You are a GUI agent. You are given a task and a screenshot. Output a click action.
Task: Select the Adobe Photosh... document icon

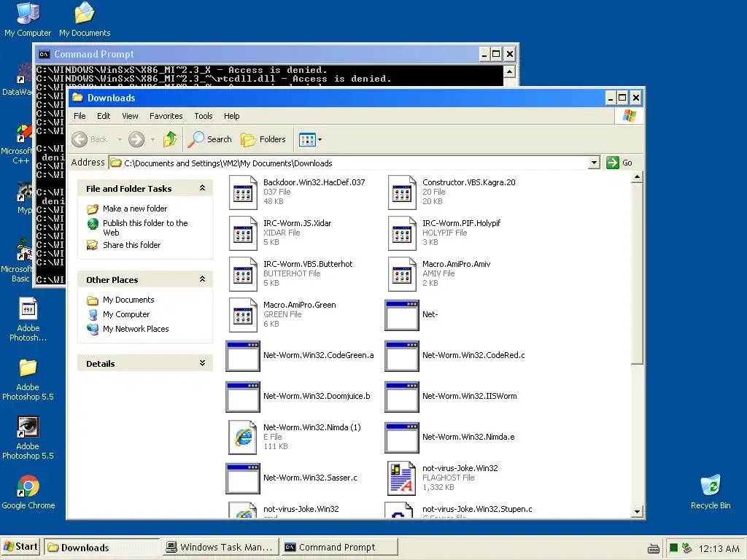point(28,319)
